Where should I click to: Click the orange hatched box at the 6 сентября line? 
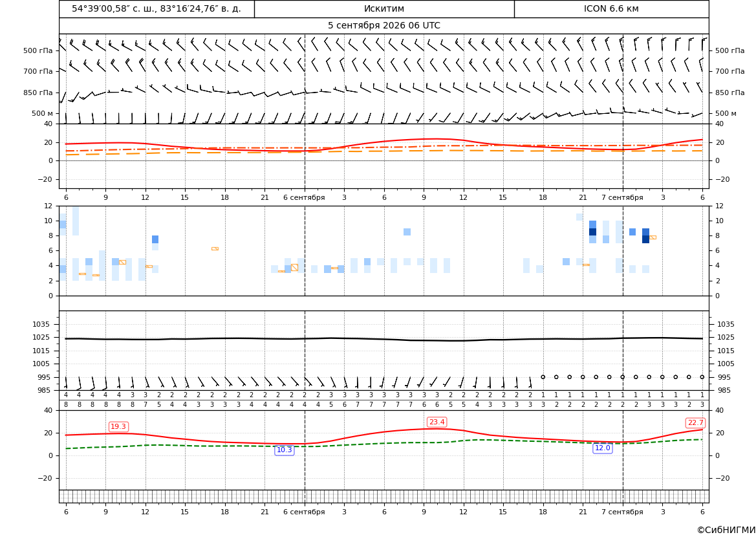pos(295,267)
